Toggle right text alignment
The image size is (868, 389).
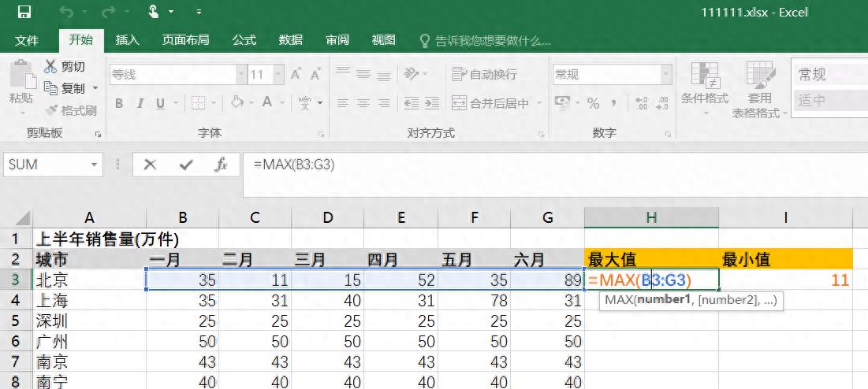(384, 103)
